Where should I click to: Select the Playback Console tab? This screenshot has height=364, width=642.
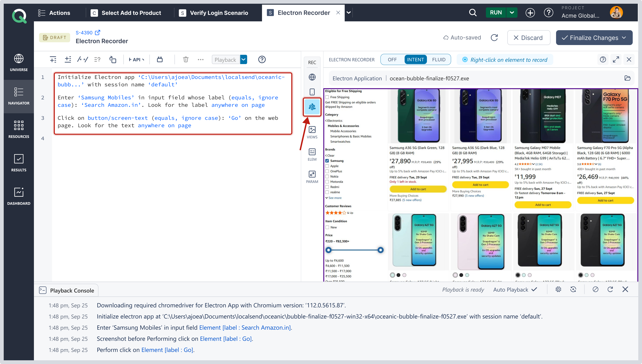coord(66,290)
